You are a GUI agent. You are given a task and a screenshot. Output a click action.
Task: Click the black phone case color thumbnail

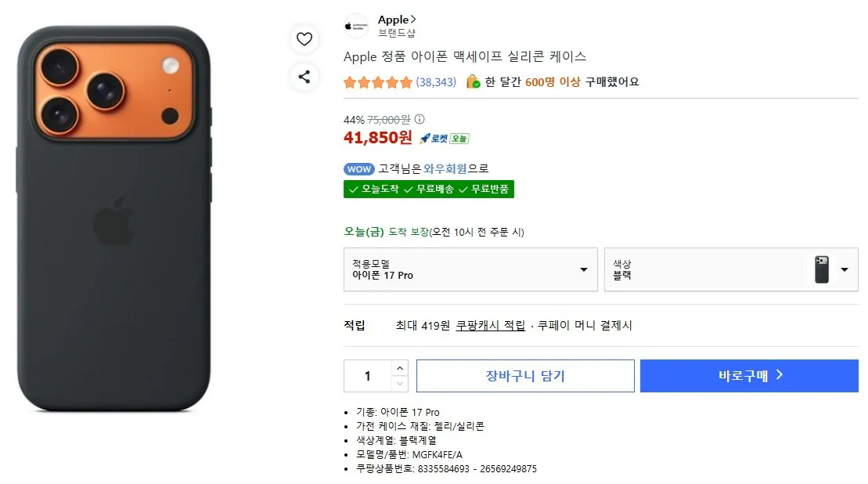(822, 269)
